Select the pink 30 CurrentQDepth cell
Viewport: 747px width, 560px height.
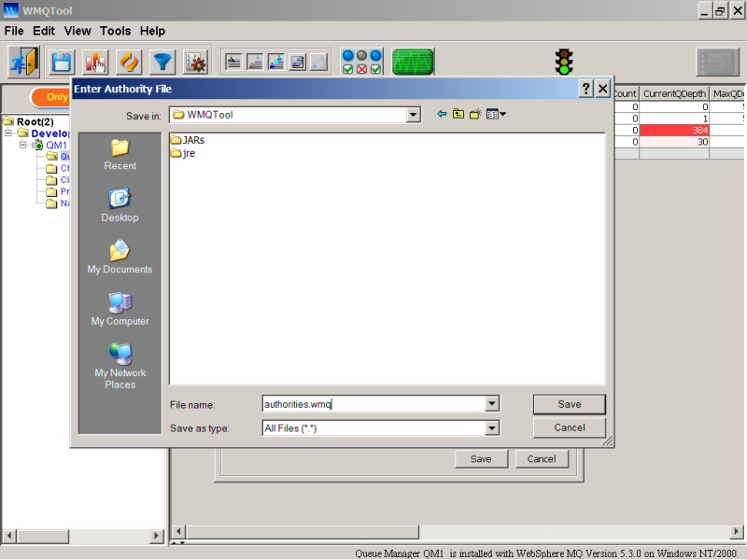tap(674, 142)
